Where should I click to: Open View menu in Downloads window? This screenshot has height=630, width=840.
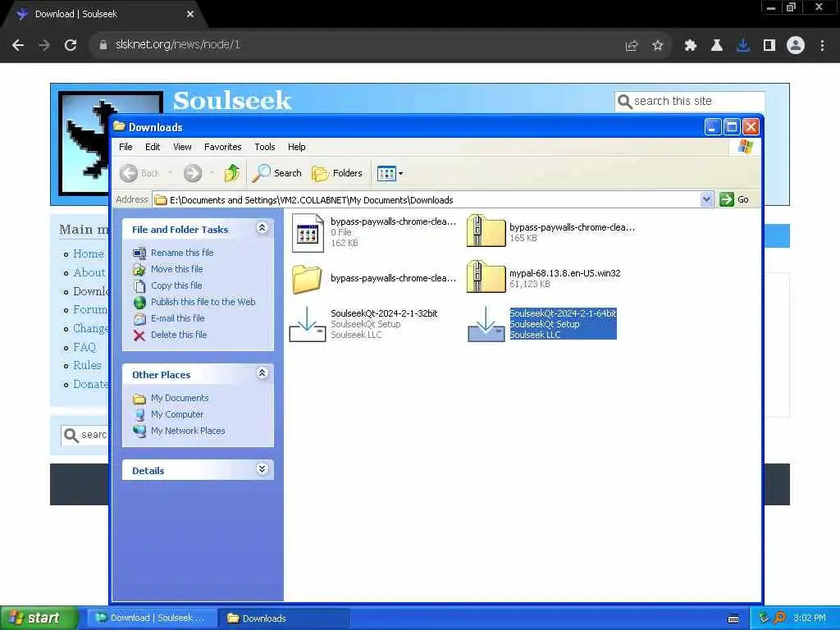pos(182,147)
